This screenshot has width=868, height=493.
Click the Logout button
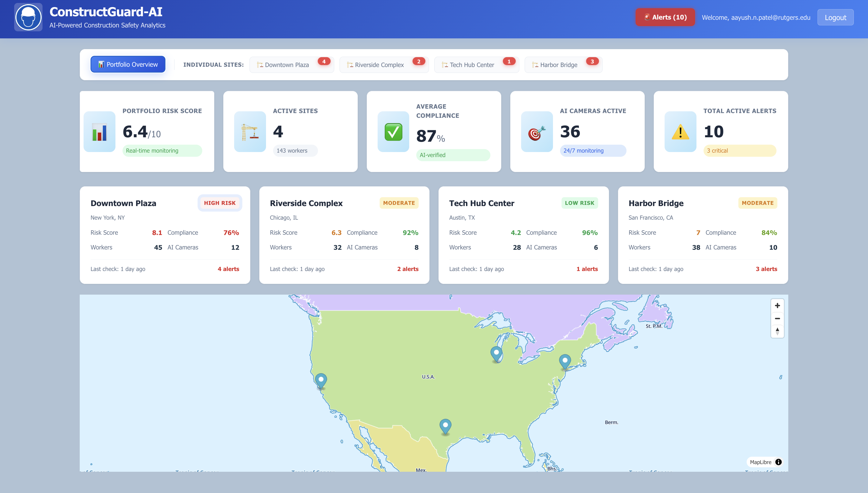click(835, 17)
